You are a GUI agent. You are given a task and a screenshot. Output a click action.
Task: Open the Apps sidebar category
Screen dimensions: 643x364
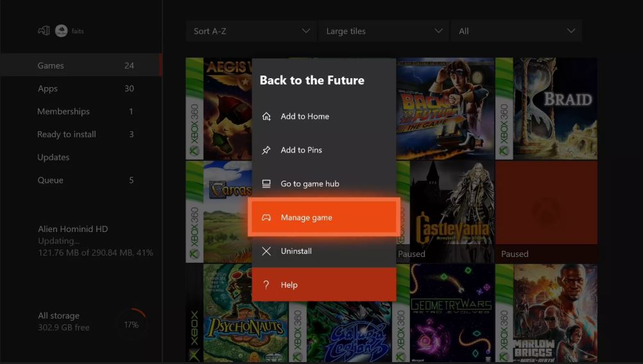click(81, 88)
